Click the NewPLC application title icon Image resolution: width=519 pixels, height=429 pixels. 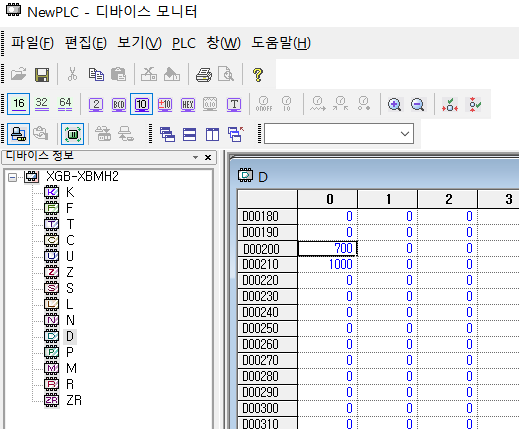tap(14, 10)
